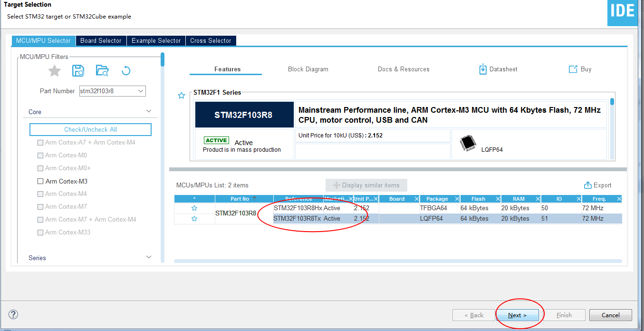Image resolution: width=644 pixels, height=331 pixels.
Task: Close the Freq. column
Action: click(x=619, y=199)
